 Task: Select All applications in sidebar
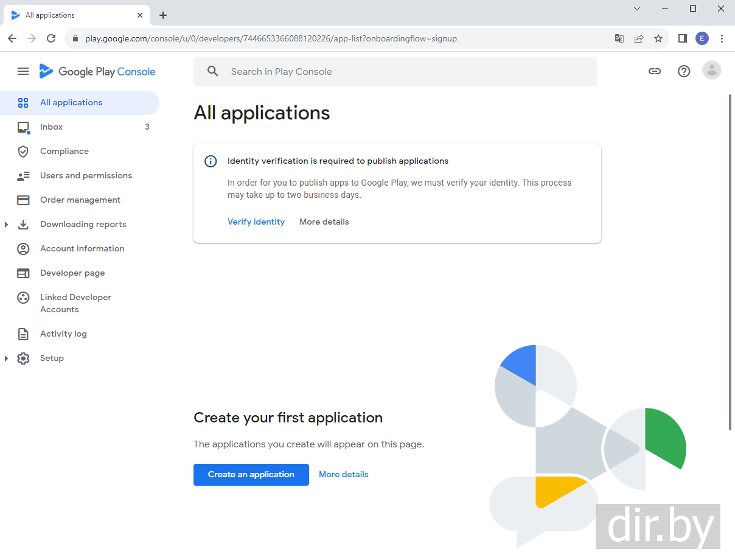click(71, 102)
